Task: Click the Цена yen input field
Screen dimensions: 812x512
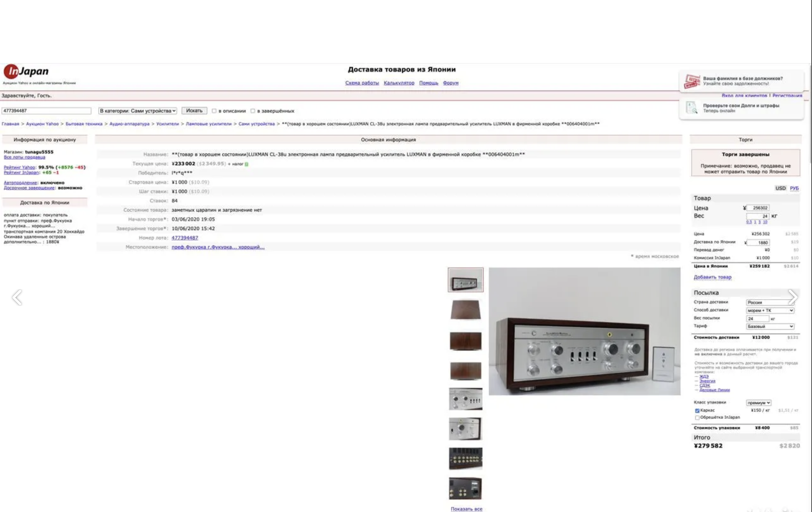Action: click(758, 208)
